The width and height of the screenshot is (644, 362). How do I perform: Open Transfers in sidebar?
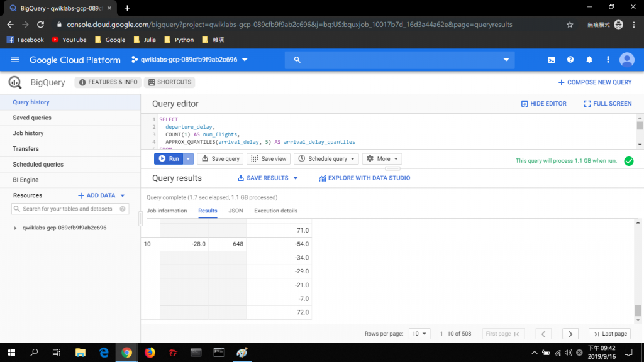pyautogui.click(x=70, y=149)
